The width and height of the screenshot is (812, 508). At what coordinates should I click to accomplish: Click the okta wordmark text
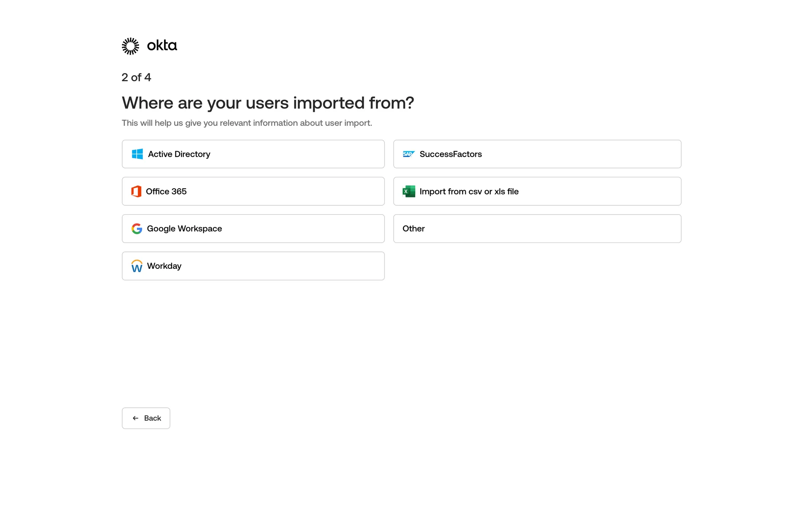pyautogui.click(x=162, y=45)
